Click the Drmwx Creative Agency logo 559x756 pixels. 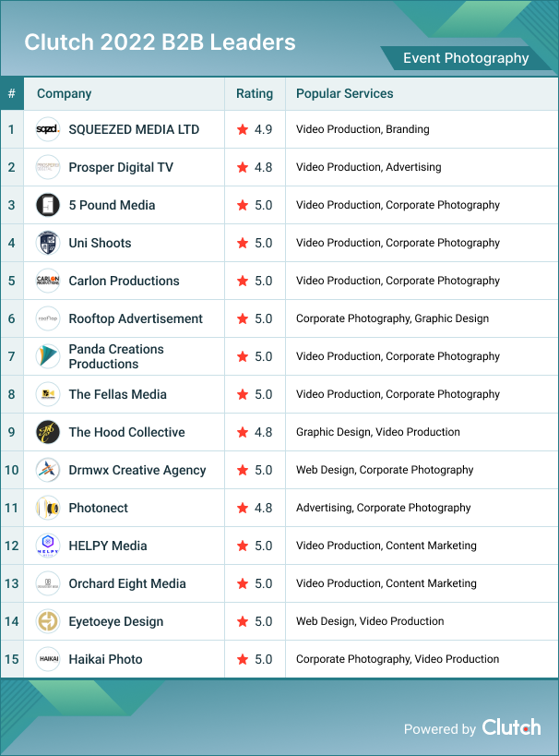(x=48, y=470)
